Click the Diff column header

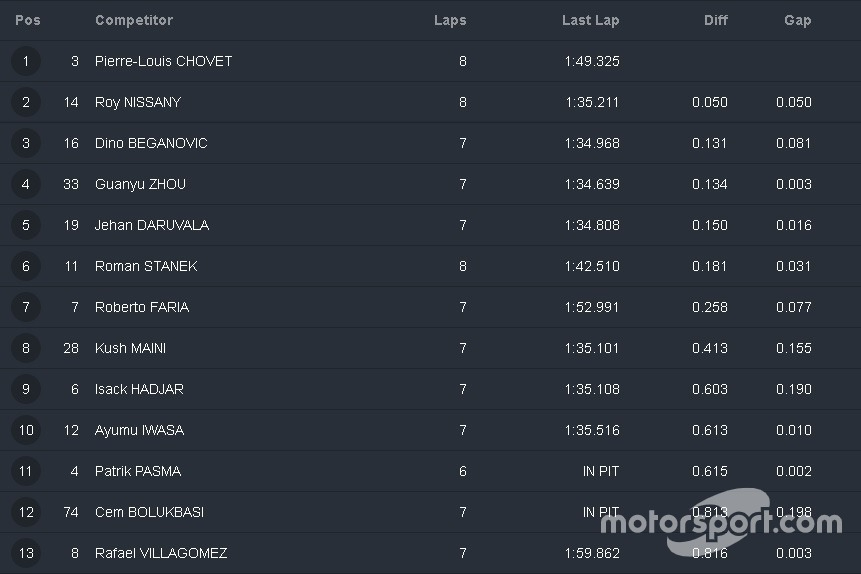click(715, 20)
